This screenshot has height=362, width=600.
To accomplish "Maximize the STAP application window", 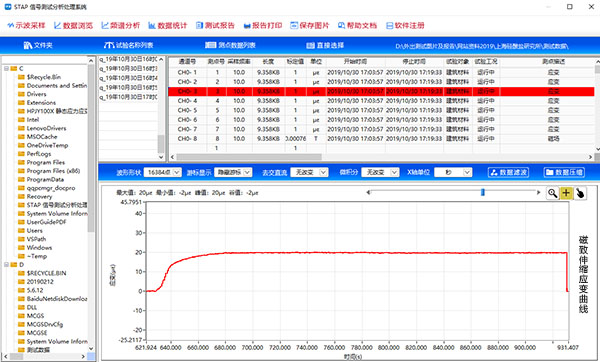I will [x=570, y=7].
